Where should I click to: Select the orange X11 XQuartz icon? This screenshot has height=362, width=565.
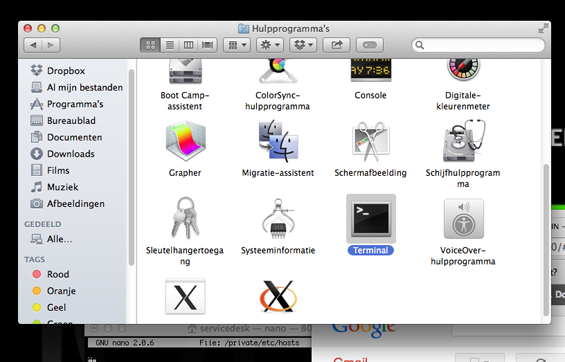(278, 296)
